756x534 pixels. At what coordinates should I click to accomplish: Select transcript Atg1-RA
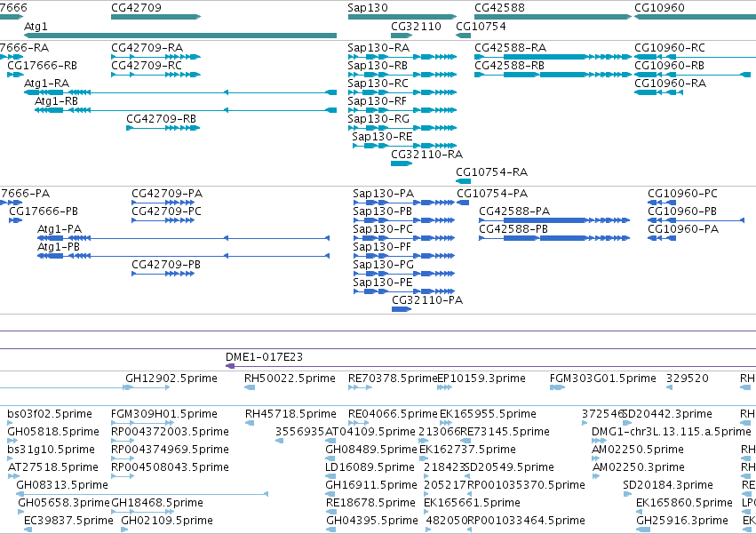(x=47, y=83)
